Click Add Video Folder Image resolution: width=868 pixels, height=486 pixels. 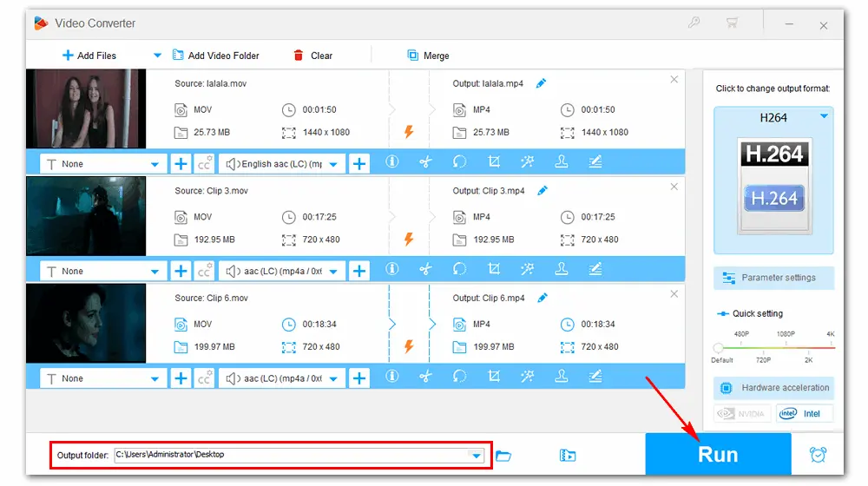click(215, 56)
